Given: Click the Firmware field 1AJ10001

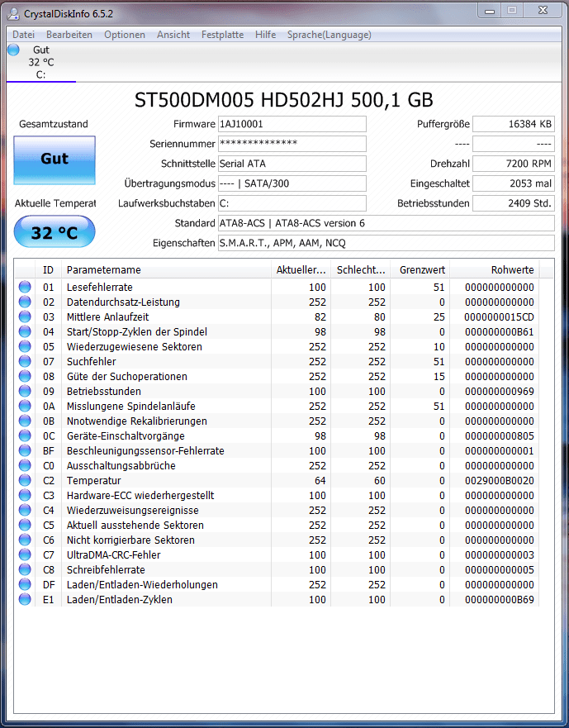Looking at the screenshot, I should [x=292, y=124].
